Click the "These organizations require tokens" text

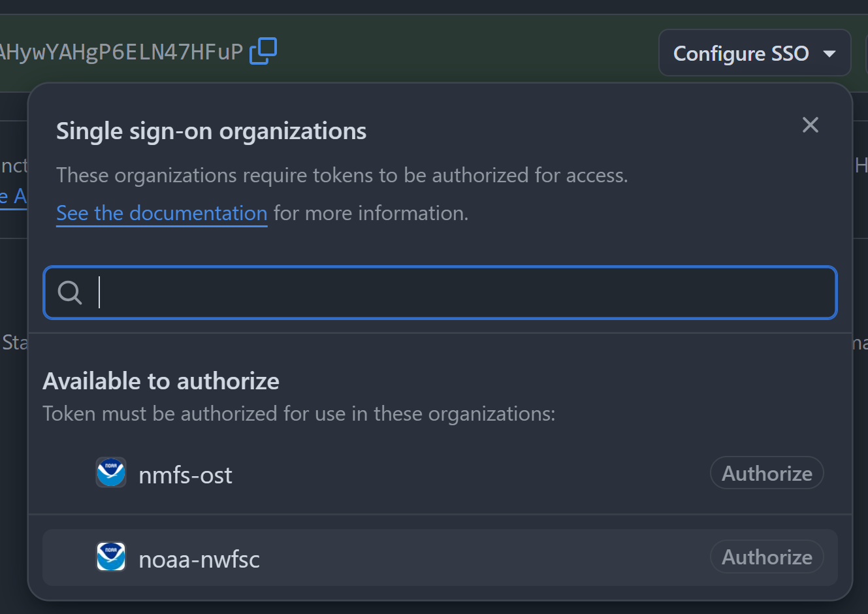coord(342,175)
